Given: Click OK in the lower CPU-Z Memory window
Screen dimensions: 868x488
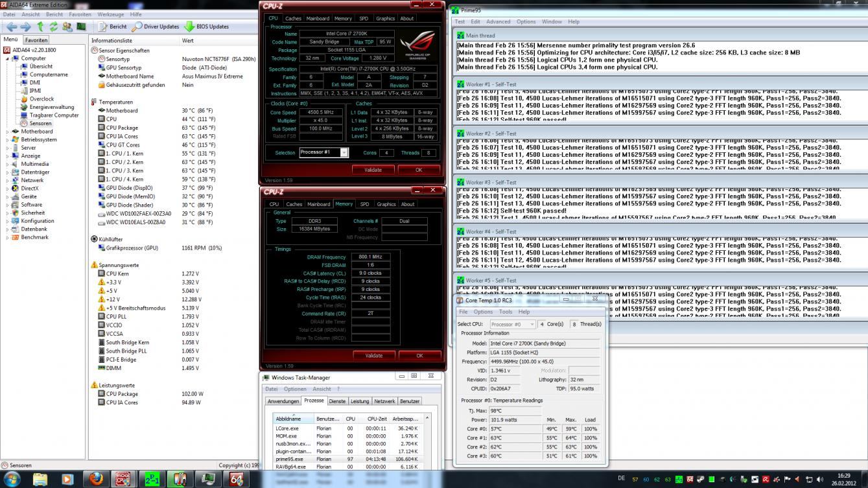Looking at the screenshot, I should 419,355.
